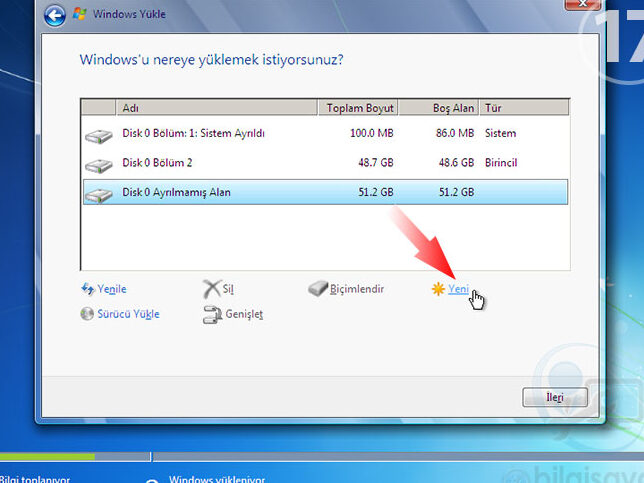Format partition with Biçimlendir link
Screen dimensions: 644x483
pyautogui.click(x=357, y=289)
